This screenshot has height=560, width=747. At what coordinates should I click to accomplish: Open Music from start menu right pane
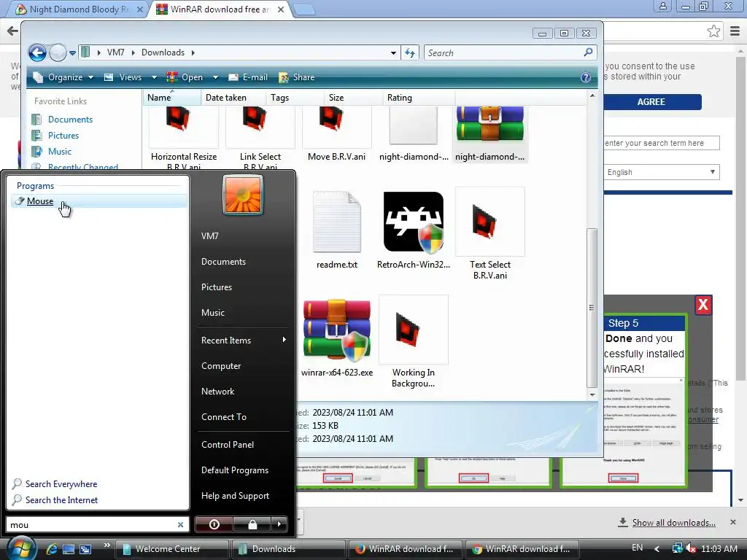click(x=212, y=312)
